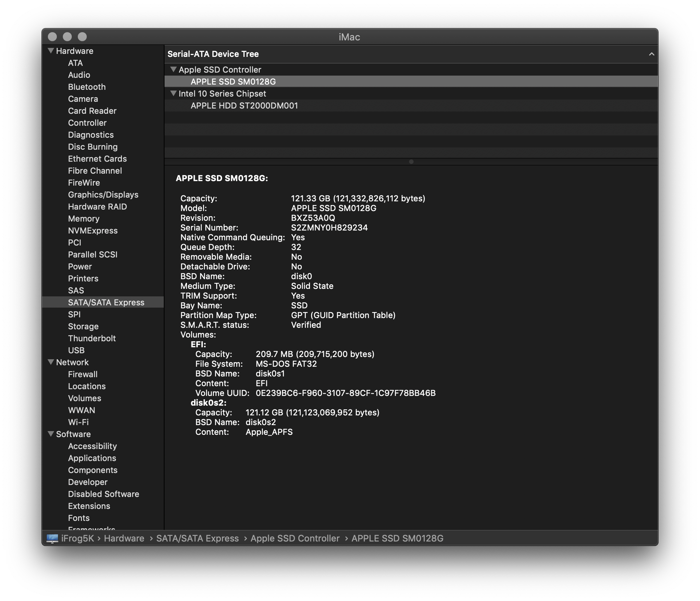This screenshot has width=700, height=601.
Task: Click iFrog5K in the path bar
Action: tap(78, 539)
